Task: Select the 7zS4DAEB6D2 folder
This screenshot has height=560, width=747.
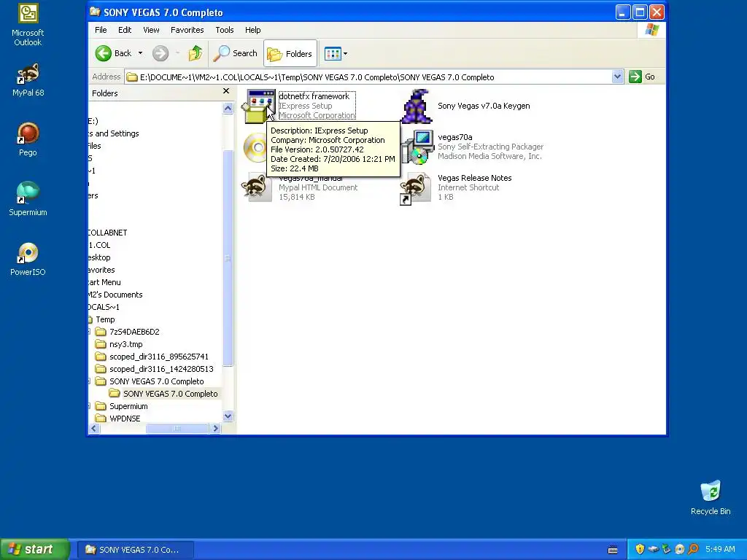Action: pos(134,332)
